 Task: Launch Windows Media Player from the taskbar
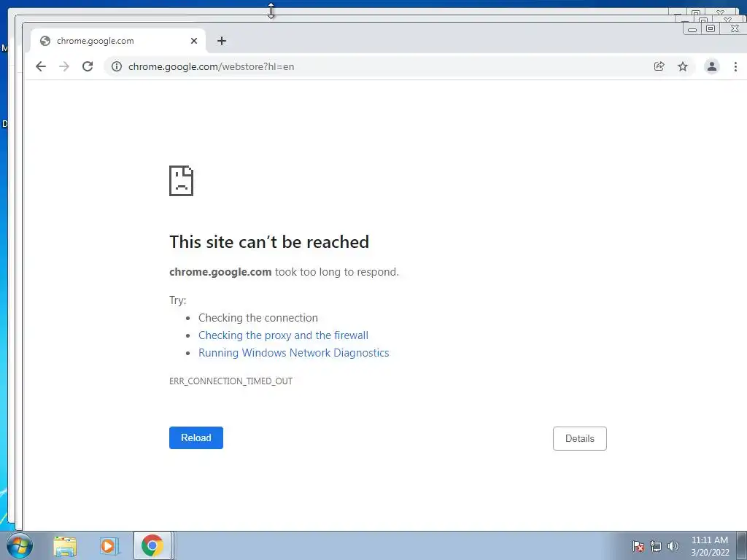click(x=109, y=546)
